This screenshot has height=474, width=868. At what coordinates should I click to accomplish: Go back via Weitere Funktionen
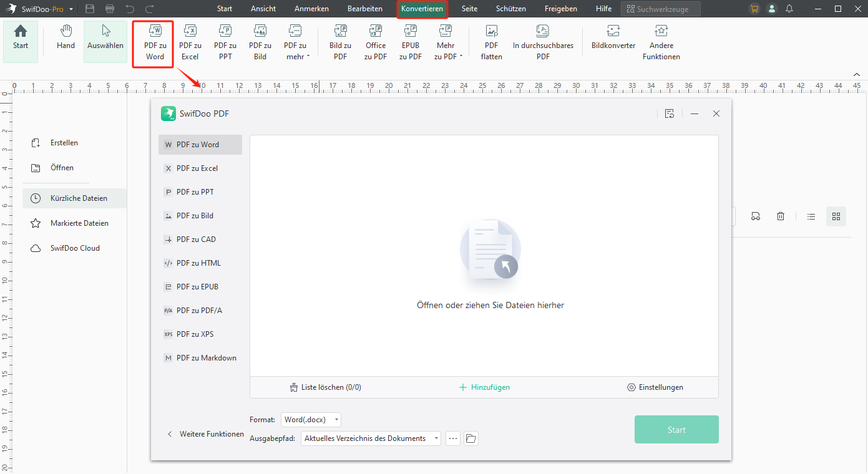205,434
